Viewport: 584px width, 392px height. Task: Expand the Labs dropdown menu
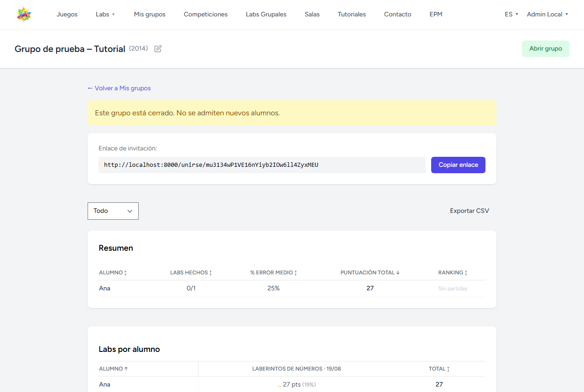105,15
